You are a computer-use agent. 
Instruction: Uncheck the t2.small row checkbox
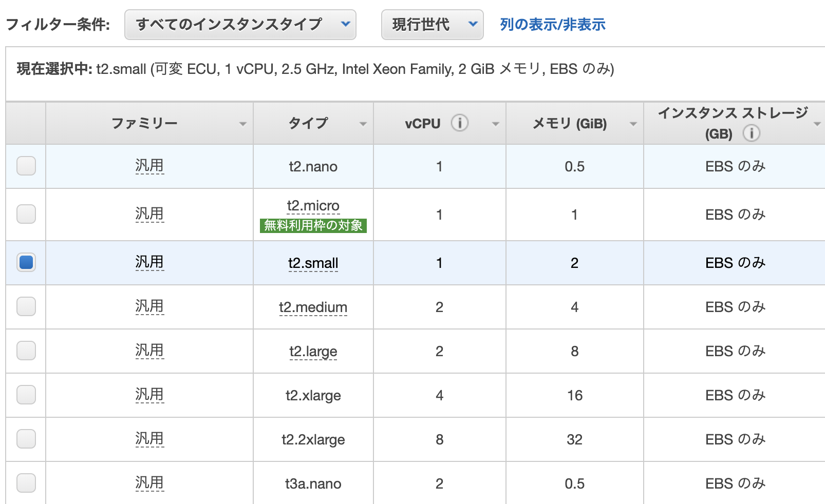click(26, 262)
